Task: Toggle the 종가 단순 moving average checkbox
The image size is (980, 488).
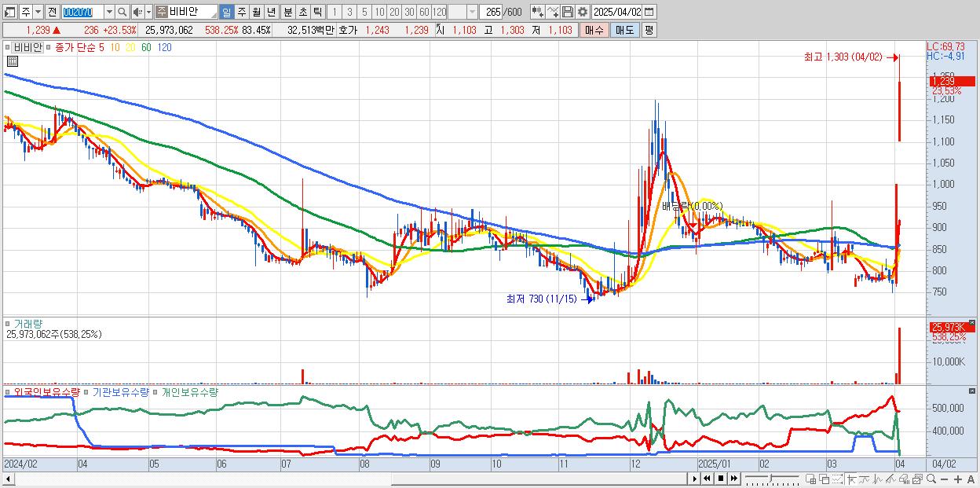Action: [49, 48]
